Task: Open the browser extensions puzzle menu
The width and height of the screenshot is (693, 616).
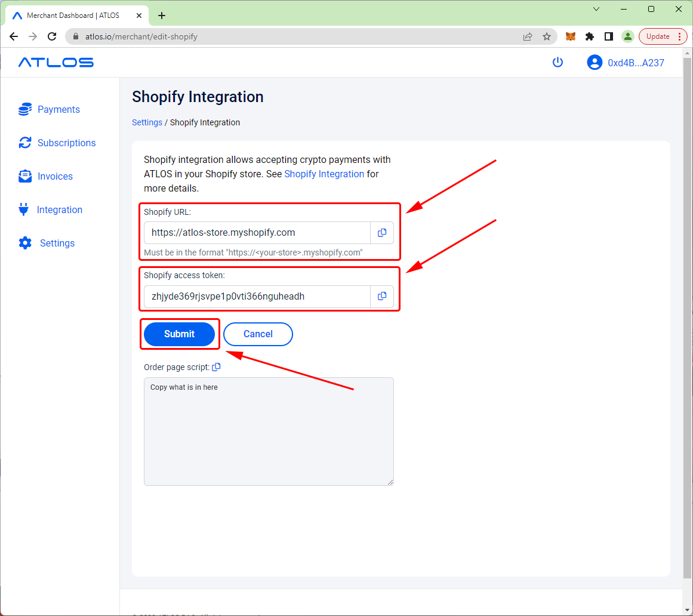Action: click(x=590, y=36)
